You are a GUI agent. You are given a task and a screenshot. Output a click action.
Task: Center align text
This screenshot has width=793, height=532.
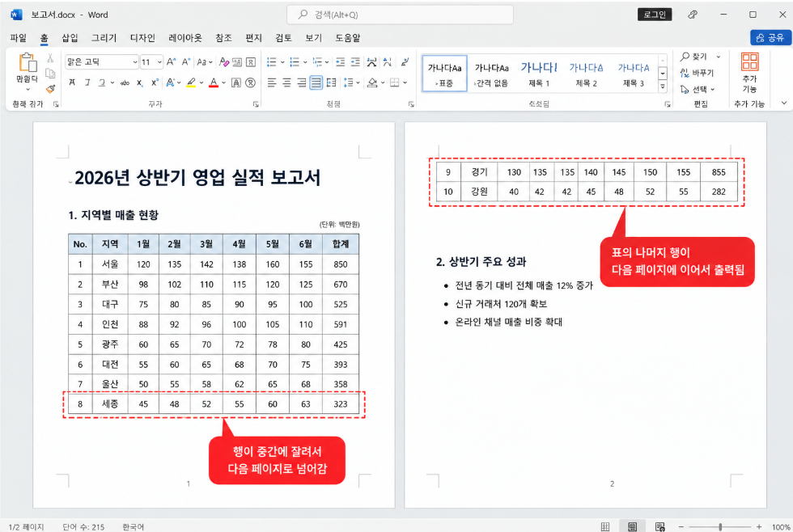286,82
